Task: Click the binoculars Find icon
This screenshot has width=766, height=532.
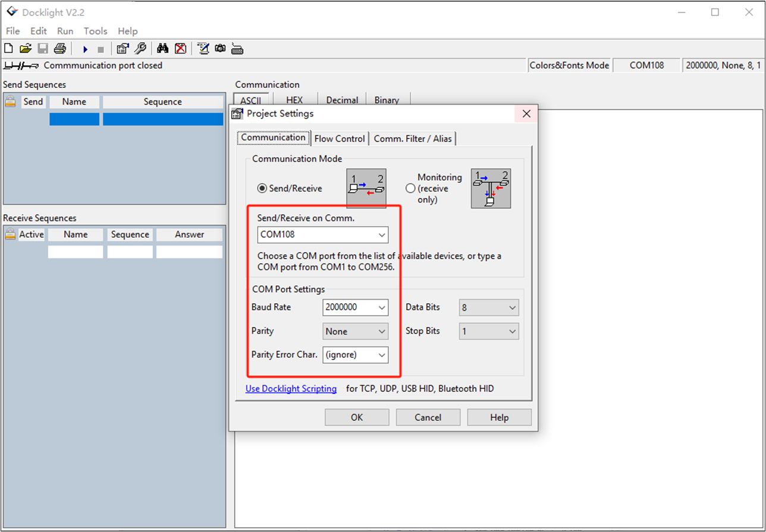Action: 163,49
